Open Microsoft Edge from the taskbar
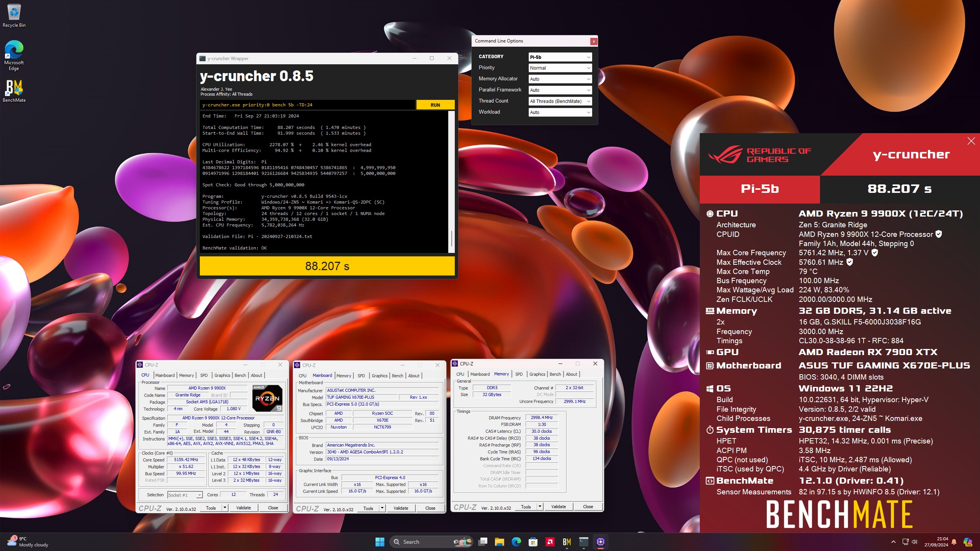The height and width of the screenshot is (551, 980). 516,542
